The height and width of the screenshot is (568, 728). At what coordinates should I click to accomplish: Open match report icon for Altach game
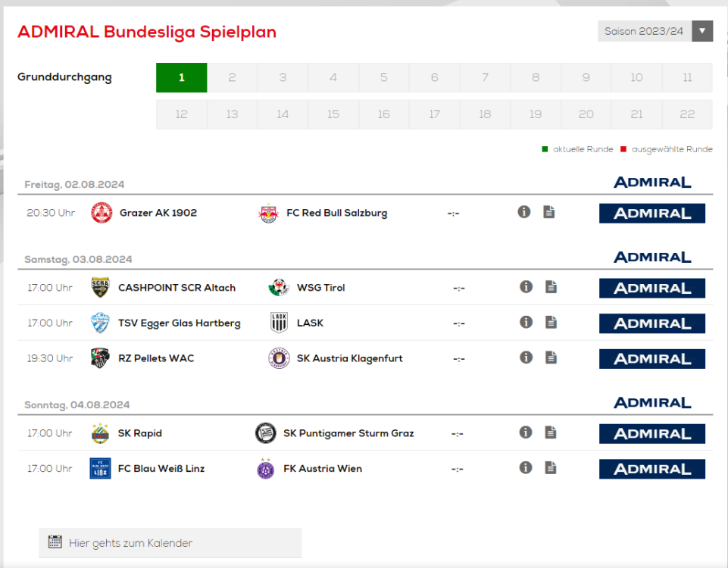tap(551, 287)
